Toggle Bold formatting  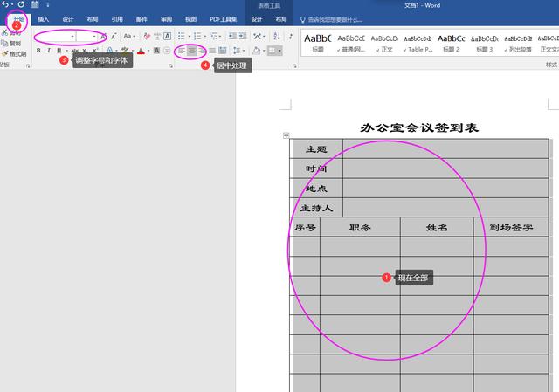point(38,51)
